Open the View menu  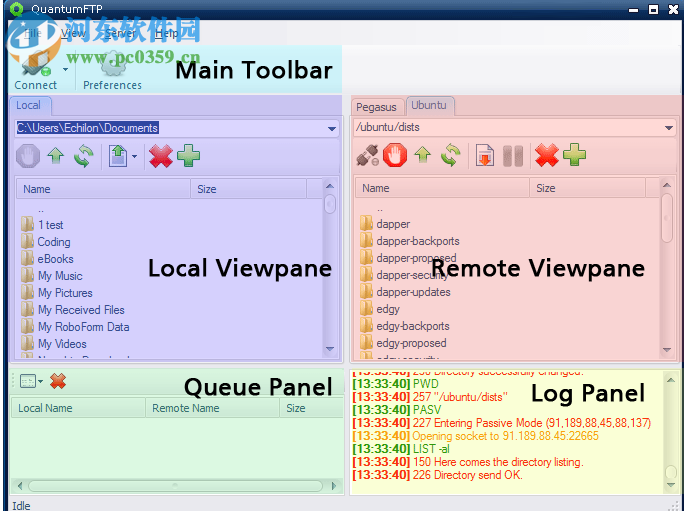click(x=72, y=33)
